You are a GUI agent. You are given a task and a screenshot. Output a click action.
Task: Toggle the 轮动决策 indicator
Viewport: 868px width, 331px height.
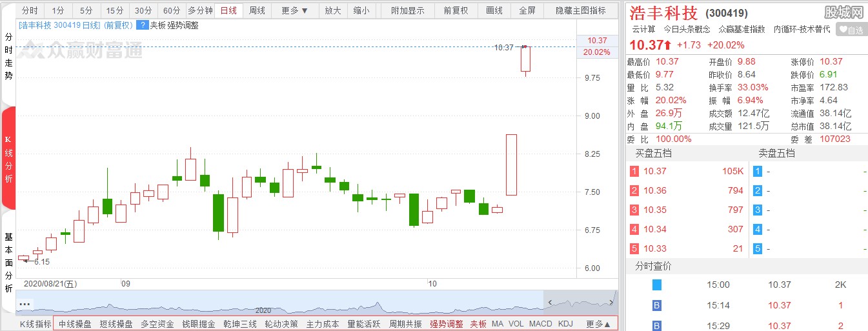click(281, 324)
